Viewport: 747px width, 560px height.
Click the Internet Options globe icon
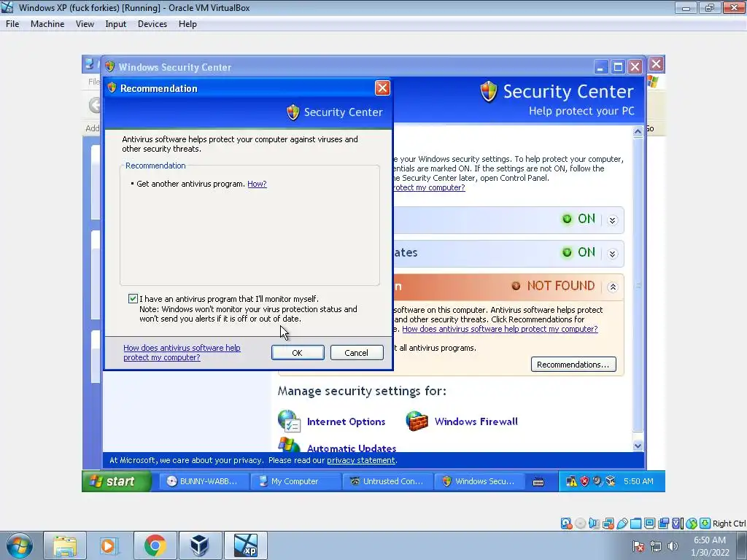(289, 421)
